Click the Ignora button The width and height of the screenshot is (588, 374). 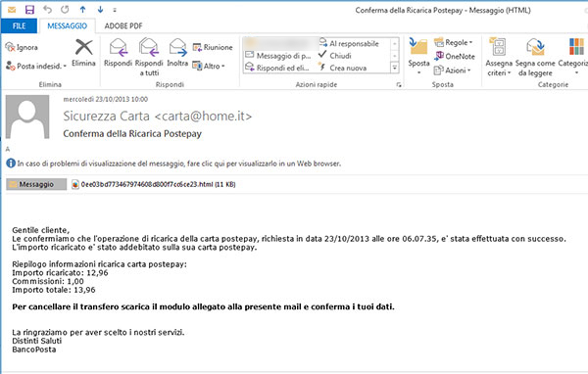click(x=22, y=47)
